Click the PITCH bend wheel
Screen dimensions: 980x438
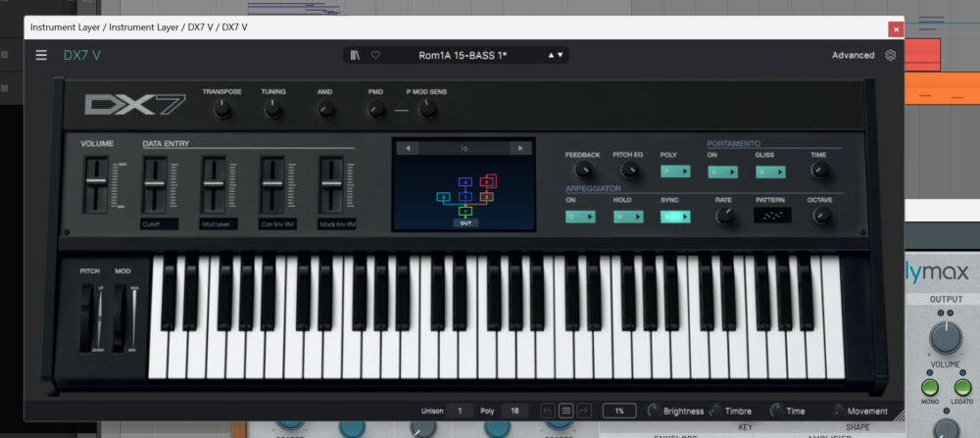point(87,318)
